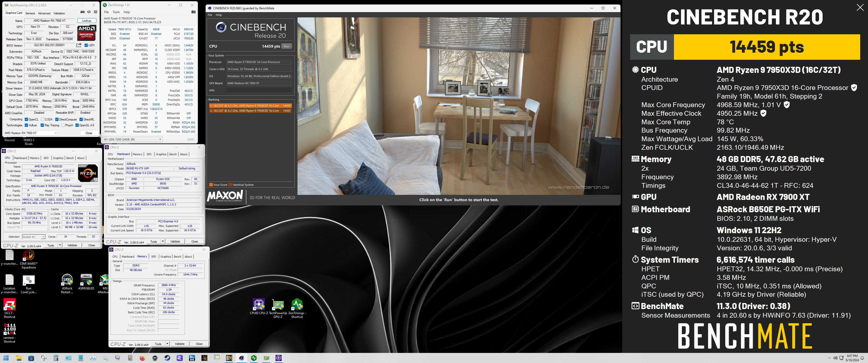
Task: Toggle the Ray Tracing checkbox
Action: [x=42, y=125]
